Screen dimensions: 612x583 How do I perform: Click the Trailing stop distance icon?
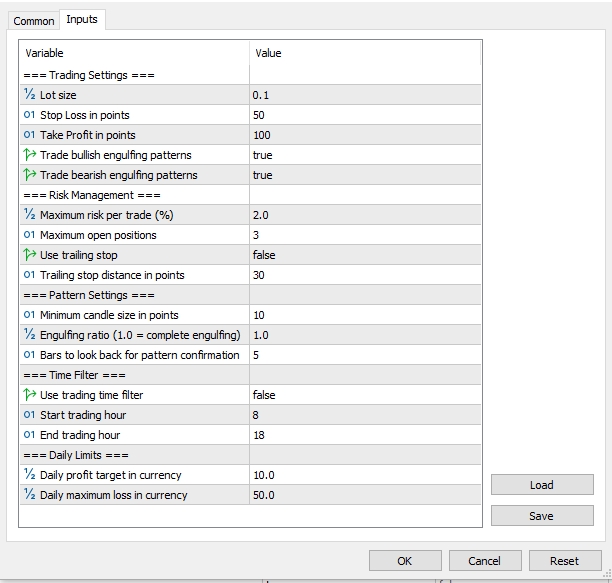coord(30,274)
